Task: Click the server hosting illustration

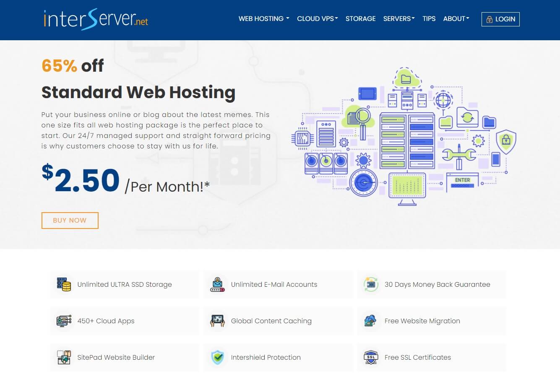Action: pos(404,136)
